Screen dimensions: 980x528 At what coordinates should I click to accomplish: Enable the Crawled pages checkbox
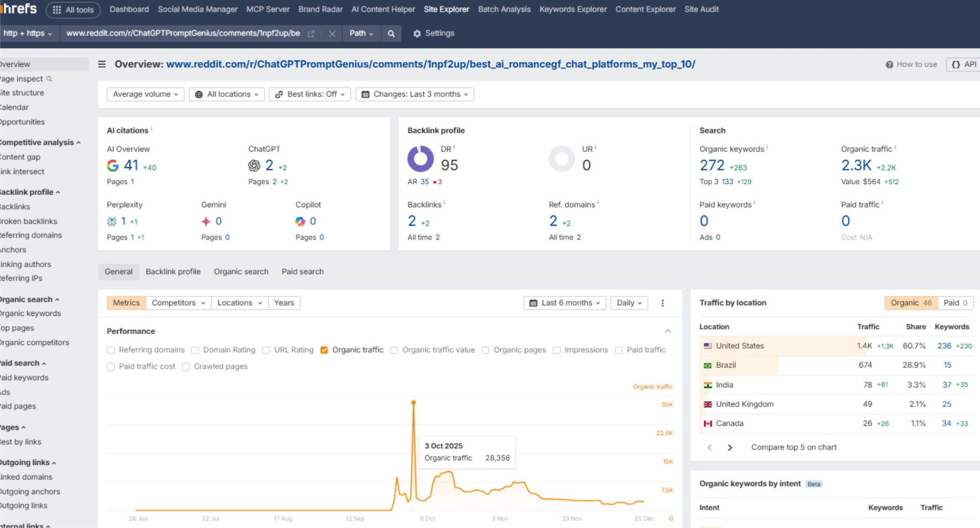pyautogui.click(x=186, y=367)
